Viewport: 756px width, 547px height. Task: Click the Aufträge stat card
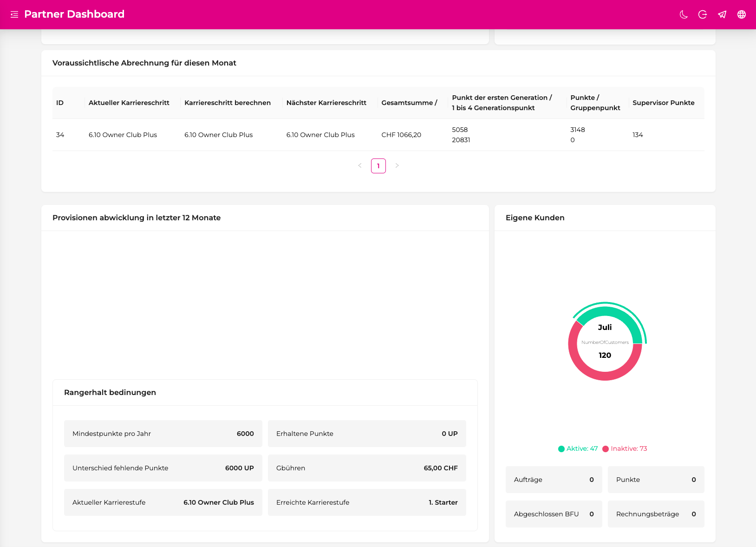tap(554, 480)
